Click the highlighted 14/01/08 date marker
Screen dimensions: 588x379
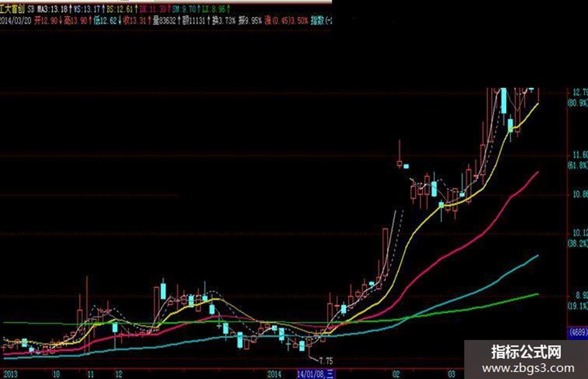tap(316, 374)
